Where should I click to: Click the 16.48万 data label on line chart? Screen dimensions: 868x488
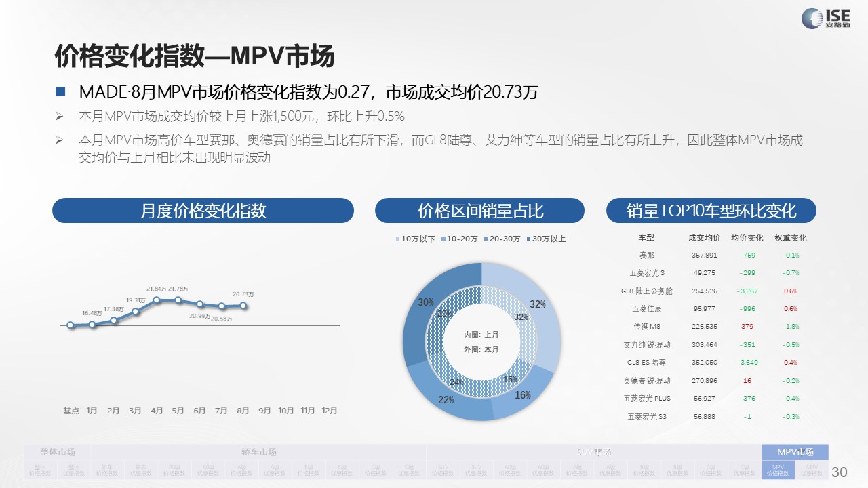coord(92,313)
